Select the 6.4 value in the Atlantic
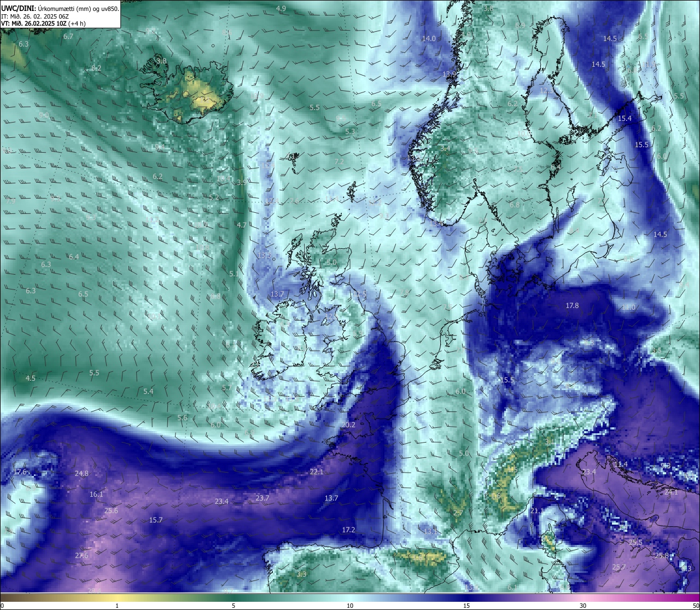Screen dimensions: 700x610 [x=74, y=257]
